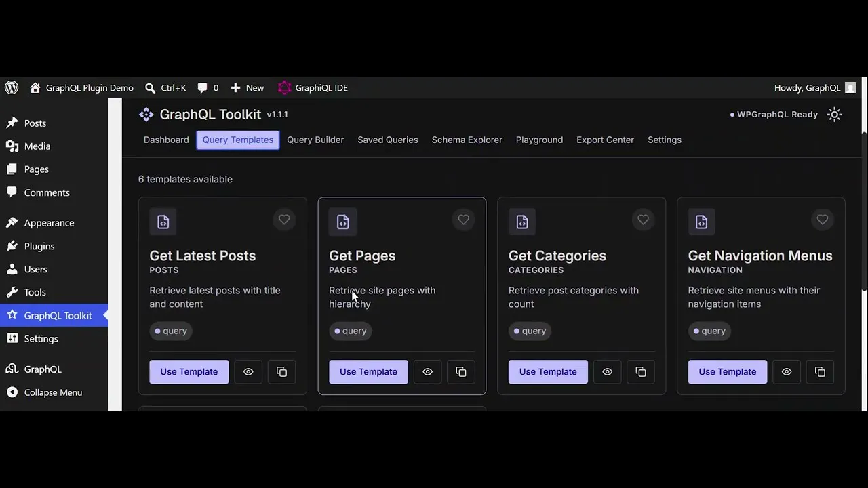This screenshot has width=868, height=488.
Task: Open the toolkit Settings tab
Action: [665, 140]
